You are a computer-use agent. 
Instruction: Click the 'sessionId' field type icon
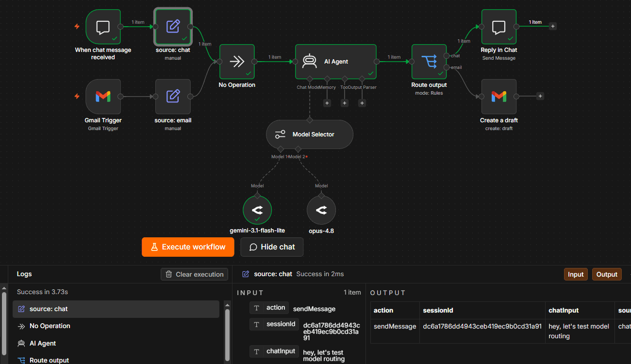256,324
